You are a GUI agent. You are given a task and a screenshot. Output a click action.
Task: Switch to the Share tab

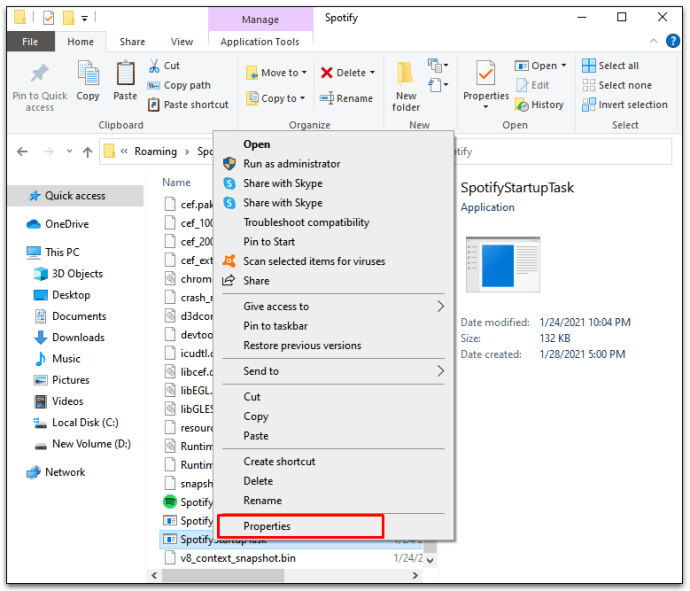pos(132,42)
